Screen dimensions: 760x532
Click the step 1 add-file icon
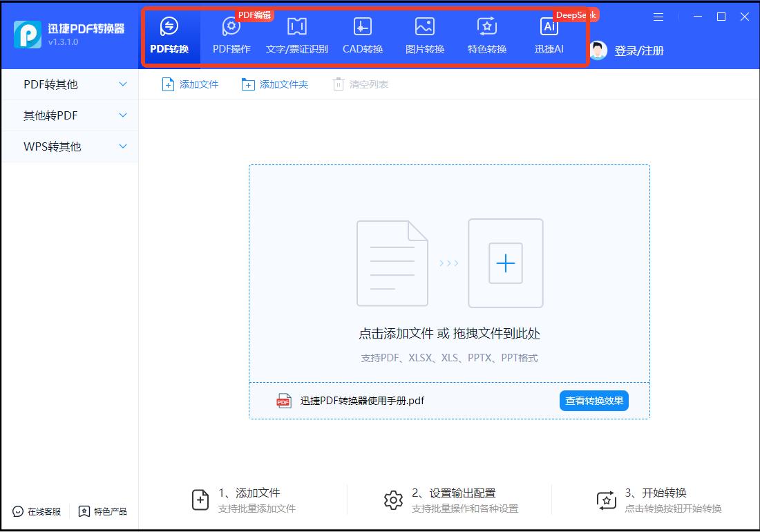200,500
